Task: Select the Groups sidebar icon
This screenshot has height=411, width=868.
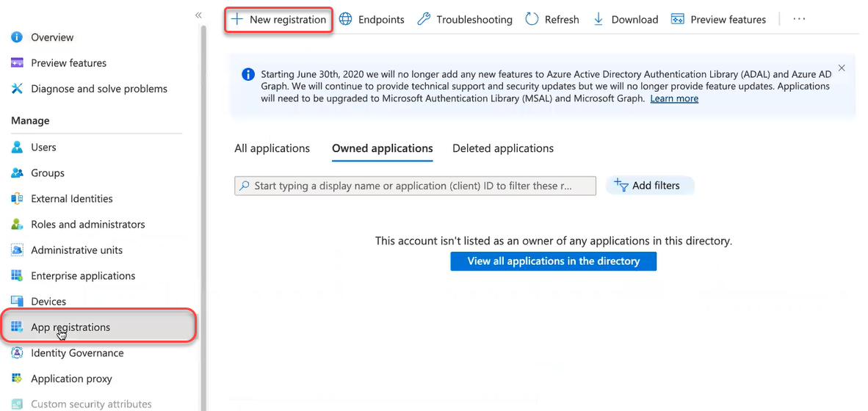Action: [18, 173]
